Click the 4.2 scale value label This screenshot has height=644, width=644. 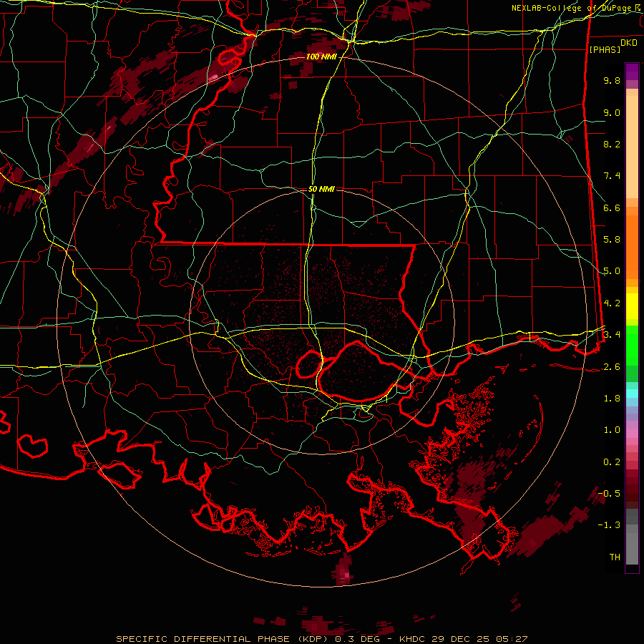[x=612, y=303]
